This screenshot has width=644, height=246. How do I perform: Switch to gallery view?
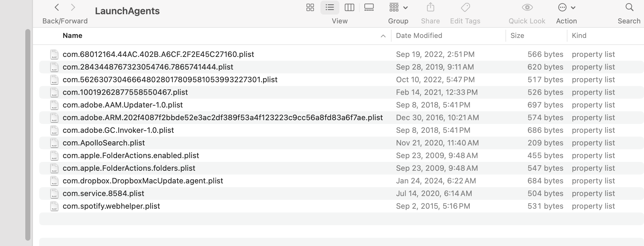369,8
